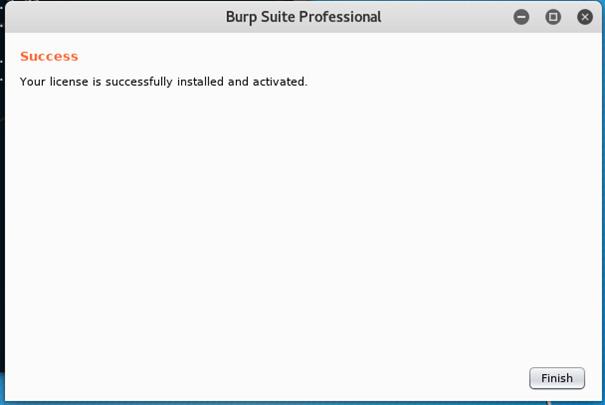Click the word 'installed' in the message

click(200, 81)
